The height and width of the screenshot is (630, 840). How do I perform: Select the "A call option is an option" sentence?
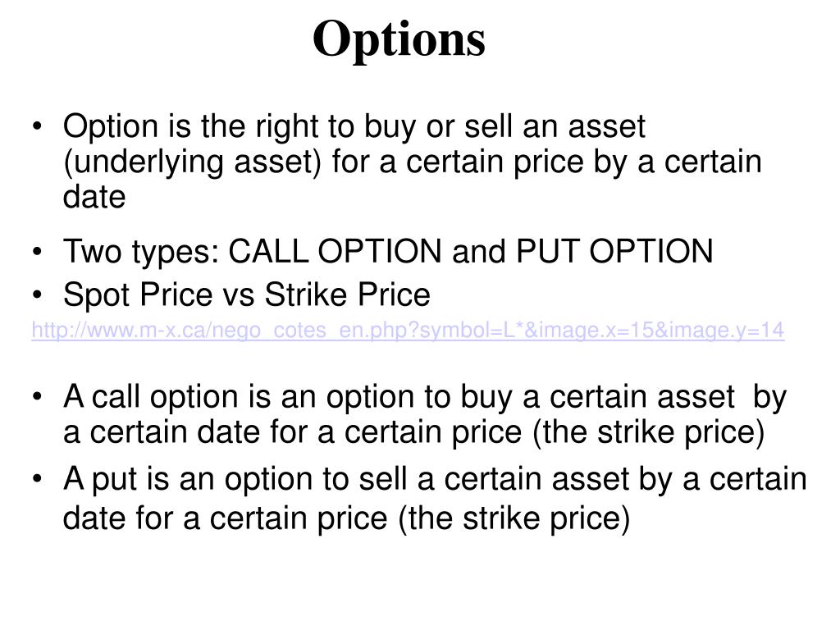point(425,414)
